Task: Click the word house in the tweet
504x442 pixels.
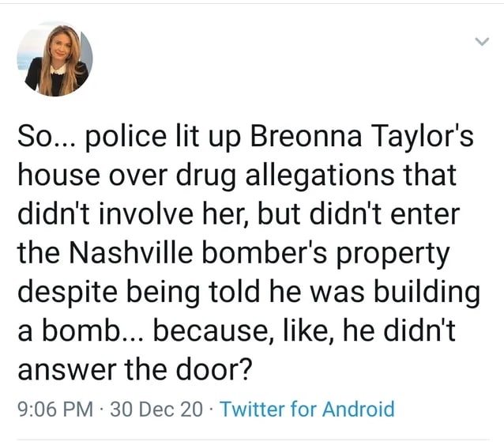Action: 58,176
